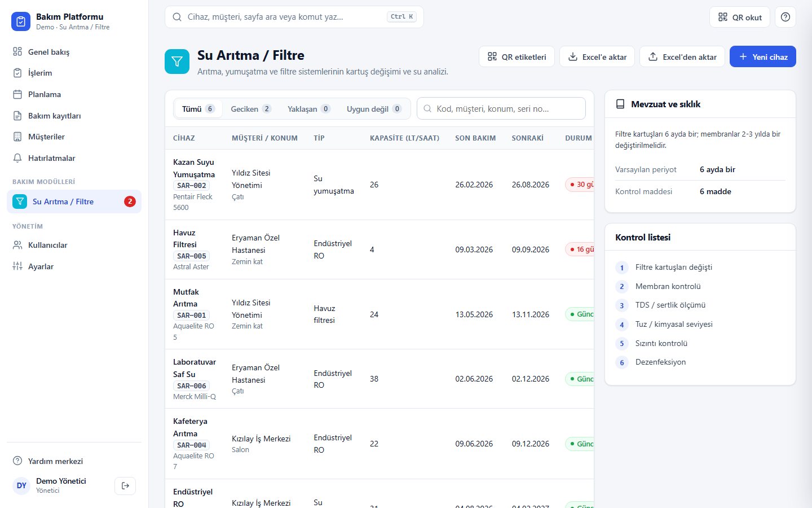812x508 pixels.
Task: Add a device with Yeni cihaz
Action: click(x=763, y=56)
